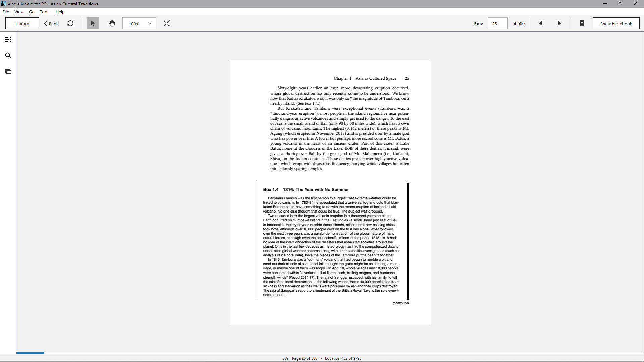
Task: Click the '5%' progress text
Action: tap(285, 358)
